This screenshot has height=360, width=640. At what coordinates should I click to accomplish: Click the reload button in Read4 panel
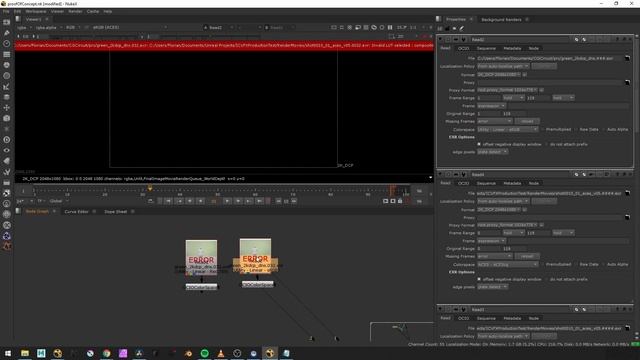tap(527, 256)
